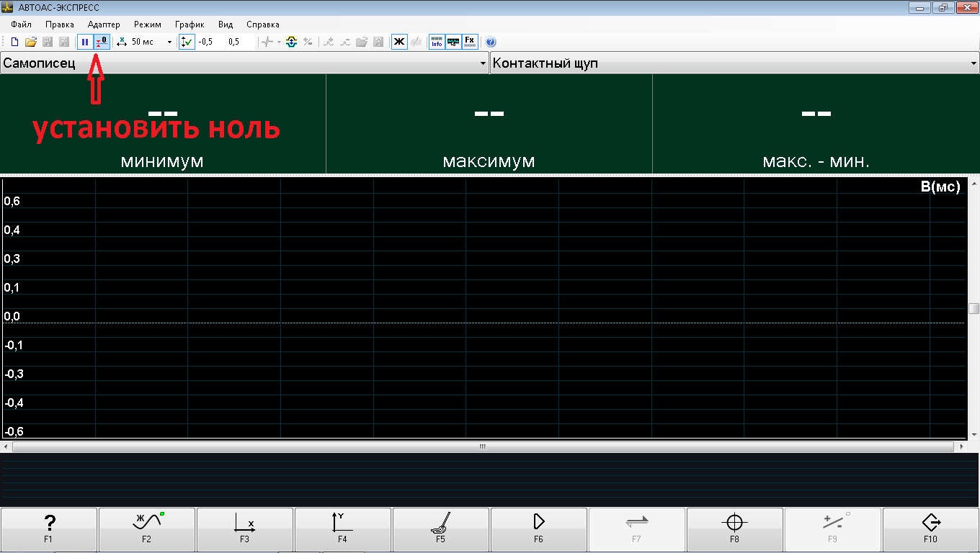Open the График menu

pyautogui.click(x=190, y=24)
